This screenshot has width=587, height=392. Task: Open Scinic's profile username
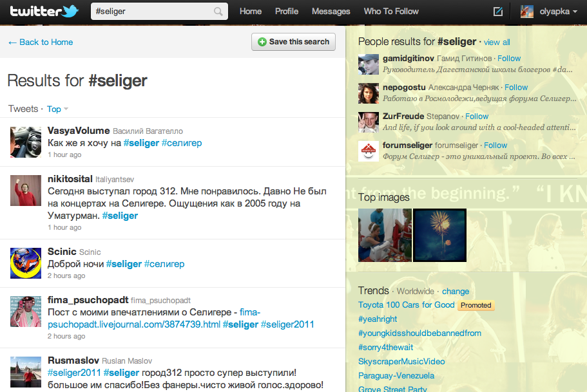[x=62, y=252]
